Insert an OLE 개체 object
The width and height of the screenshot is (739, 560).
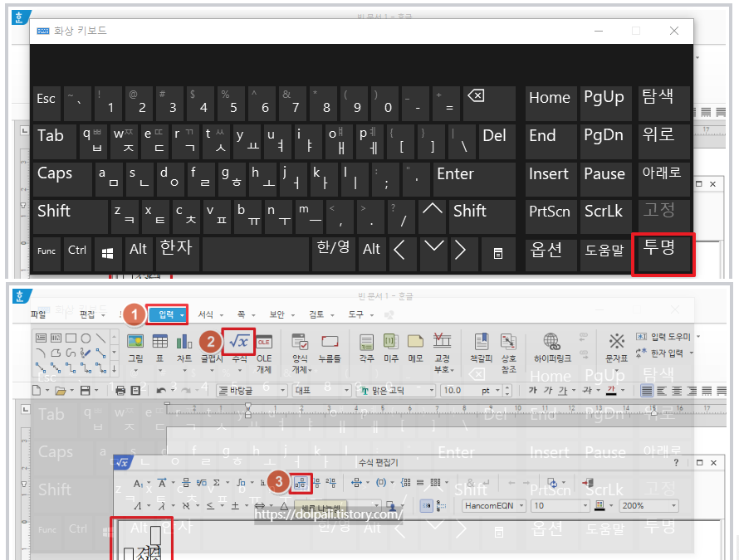[x=264, y=342]
